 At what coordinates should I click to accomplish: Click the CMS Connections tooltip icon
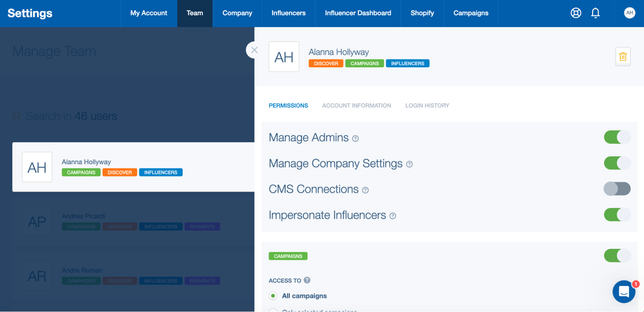tap(366, 190)
